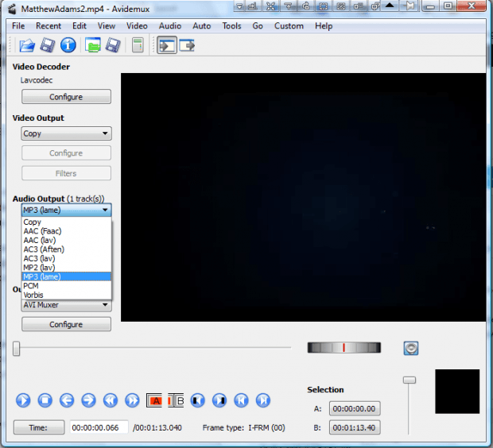Open the Audio menu
Image resolution: width=493 pixels, height=448 pixels.
[170, 25]
